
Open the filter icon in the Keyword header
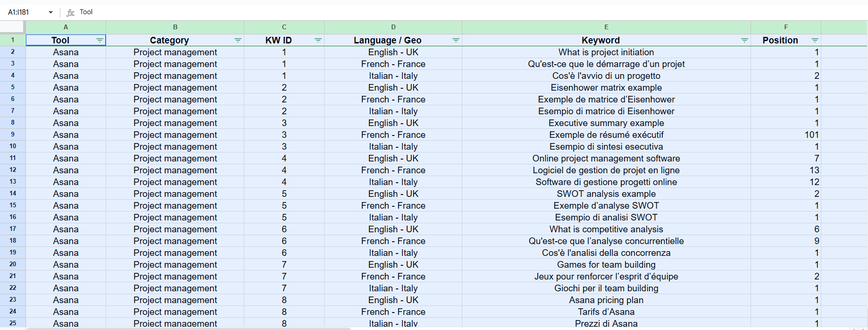pos(744,41)
